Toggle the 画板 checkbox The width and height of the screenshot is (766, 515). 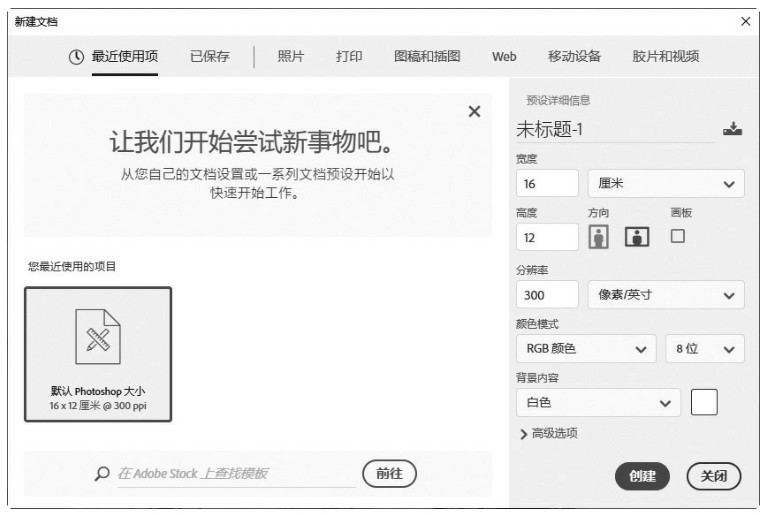tap(678, 236)
